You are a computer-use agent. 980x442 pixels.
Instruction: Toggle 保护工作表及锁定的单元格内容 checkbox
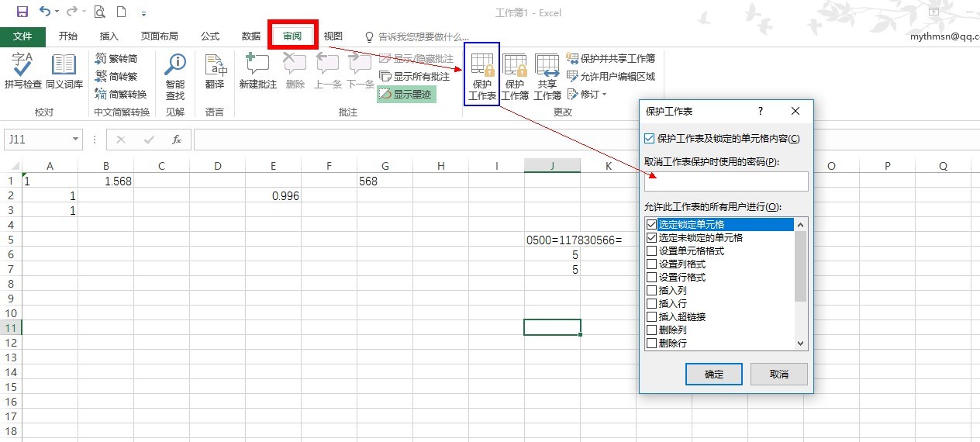(650, 139)
